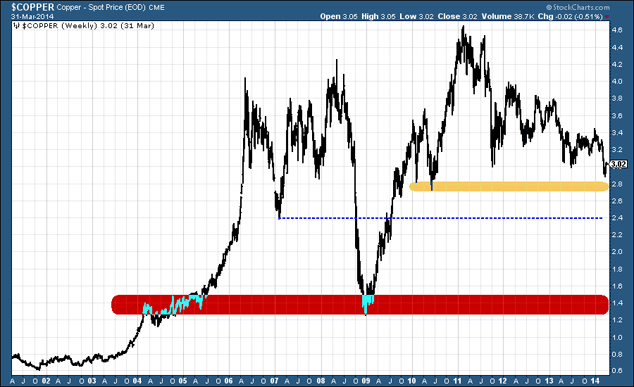634x387 pixels.
Task: Click the red down-arrow beside Chg
Action: tap(607, 17)
